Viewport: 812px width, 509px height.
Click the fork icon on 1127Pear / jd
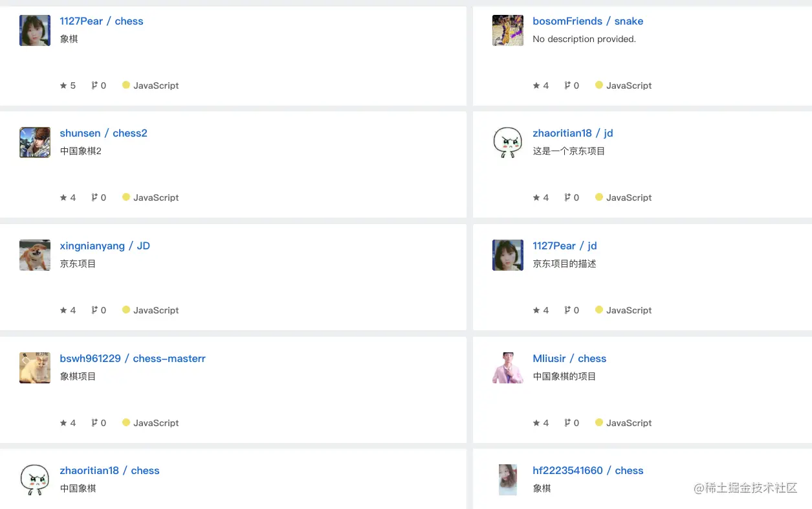pos(567,310)
